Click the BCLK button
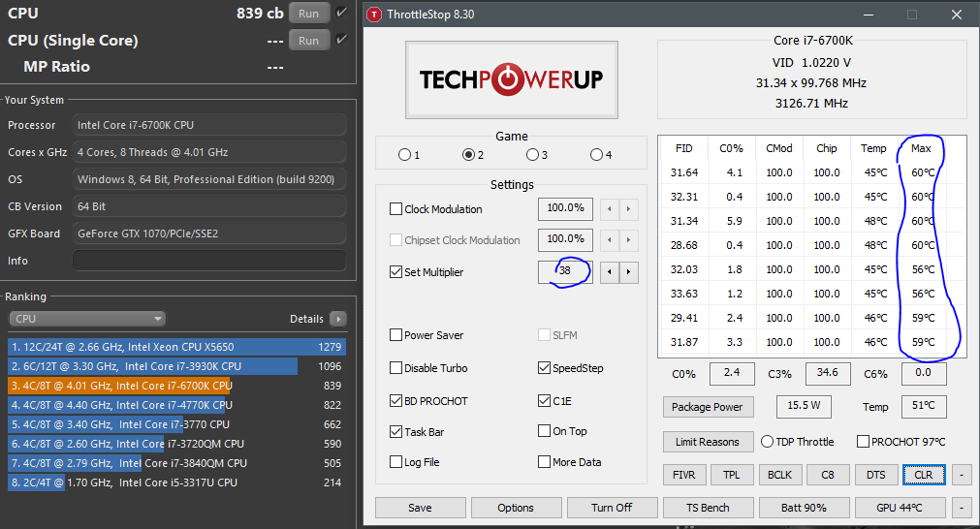Screen dimensions: 980x529 780,475
